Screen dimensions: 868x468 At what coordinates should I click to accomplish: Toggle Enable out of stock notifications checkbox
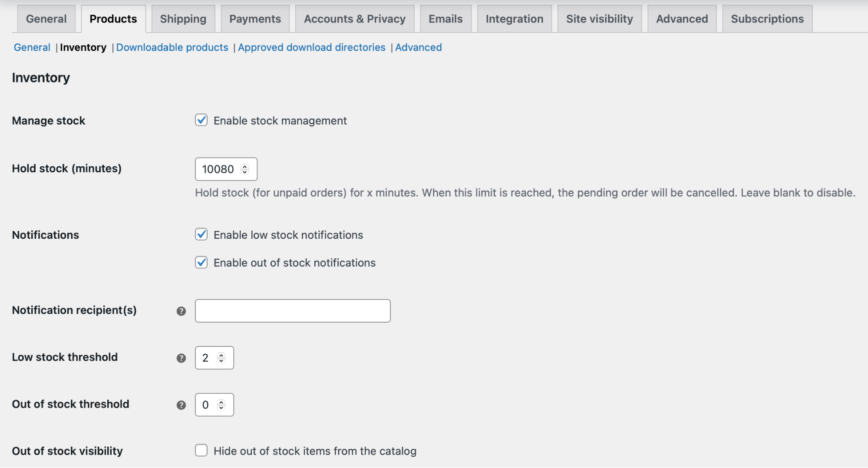(x=201, y=263)
